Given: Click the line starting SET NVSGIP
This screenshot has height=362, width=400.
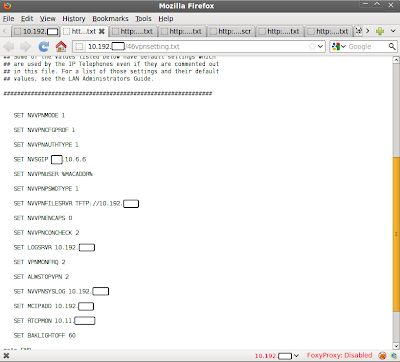Looking at the screenshot, I should (50, 159).
